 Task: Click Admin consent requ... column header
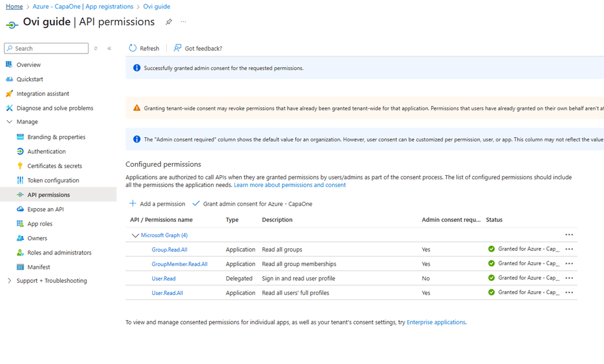coord(451,220)
